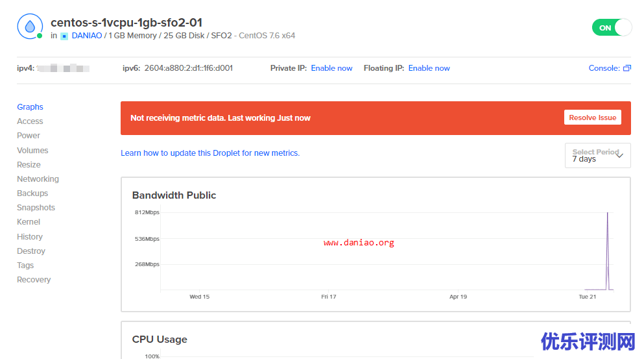Click the Apr 19 axis label
Viewport: 644px width, 359px height.
[x=458, y=297]
